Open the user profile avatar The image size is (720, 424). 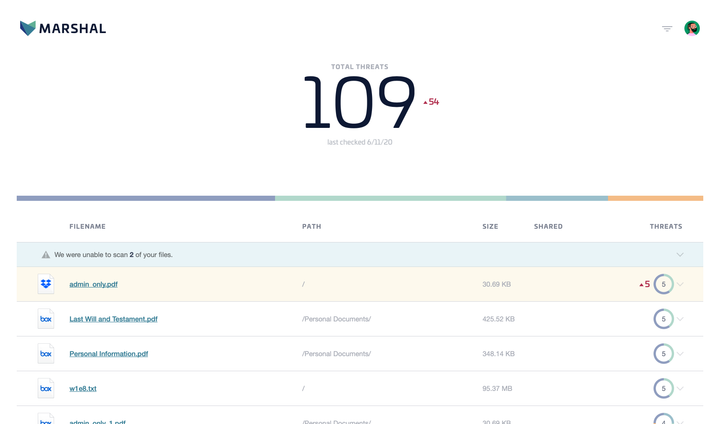[x=692, y=29]
